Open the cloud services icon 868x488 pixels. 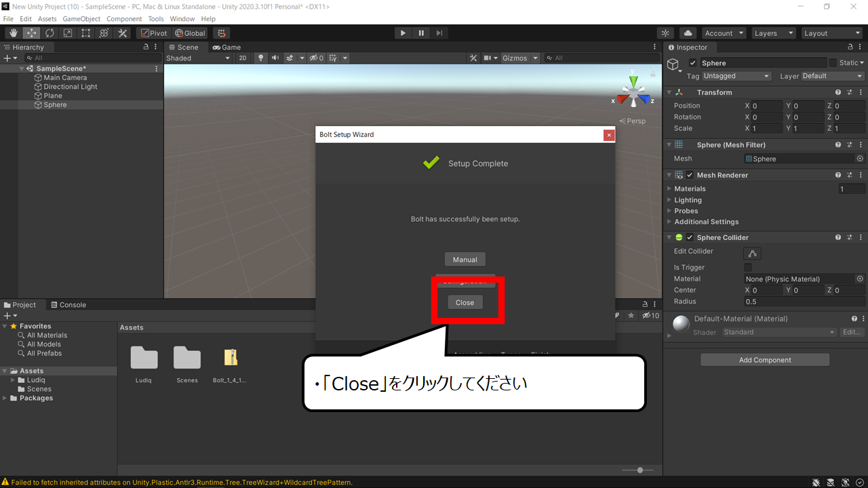tap(688, 33)
